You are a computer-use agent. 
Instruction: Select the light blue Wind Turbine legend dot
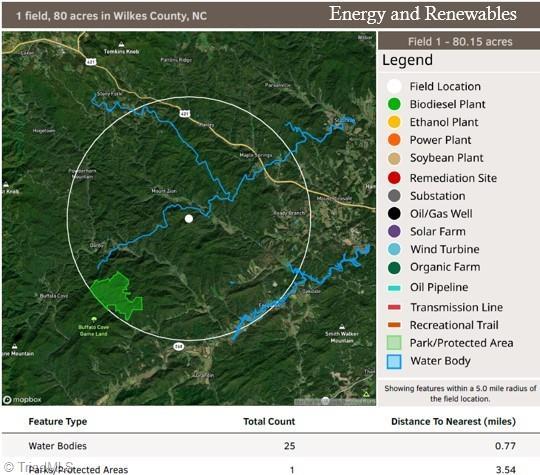[394, 249]
